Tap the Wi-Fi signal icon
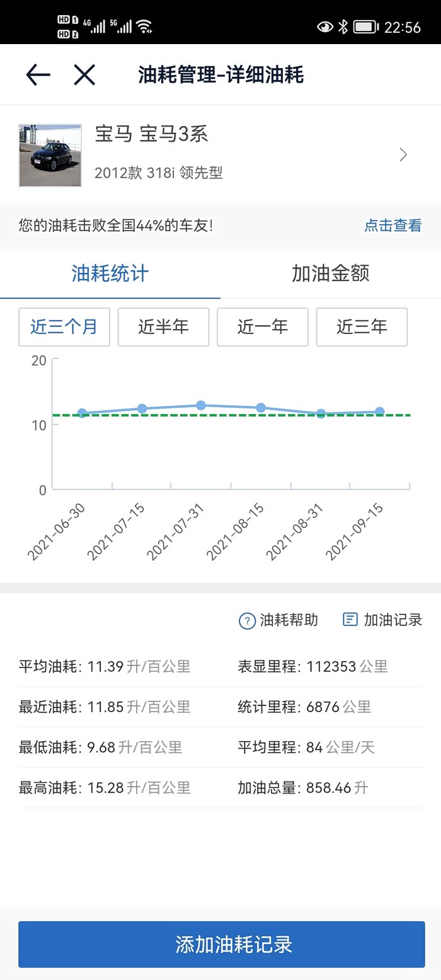The width and height of the screenshot is (441, 980). (x=145, y=26)
